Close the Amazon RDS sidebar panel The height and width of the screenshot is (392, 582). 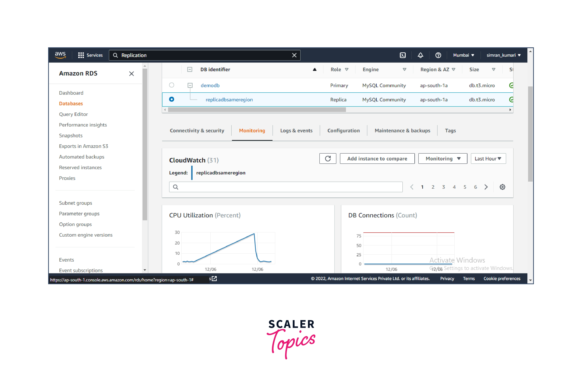click(131, 73)
